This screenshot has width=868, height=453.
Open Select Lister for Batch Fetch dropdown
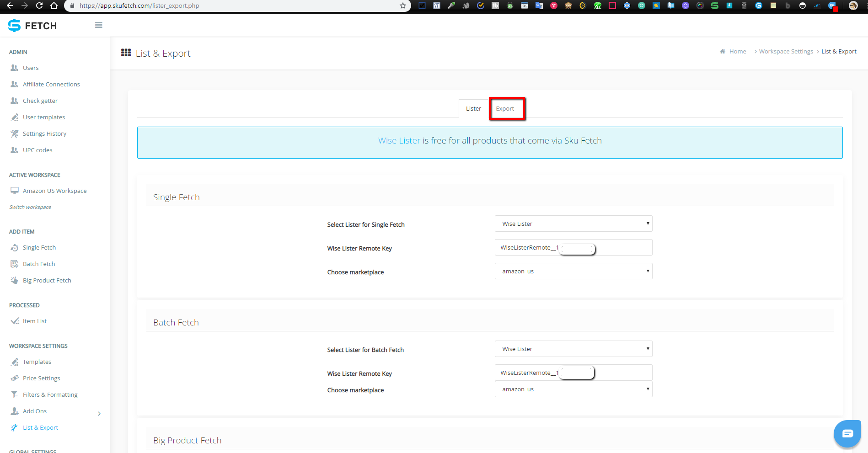tap(573, 349)
